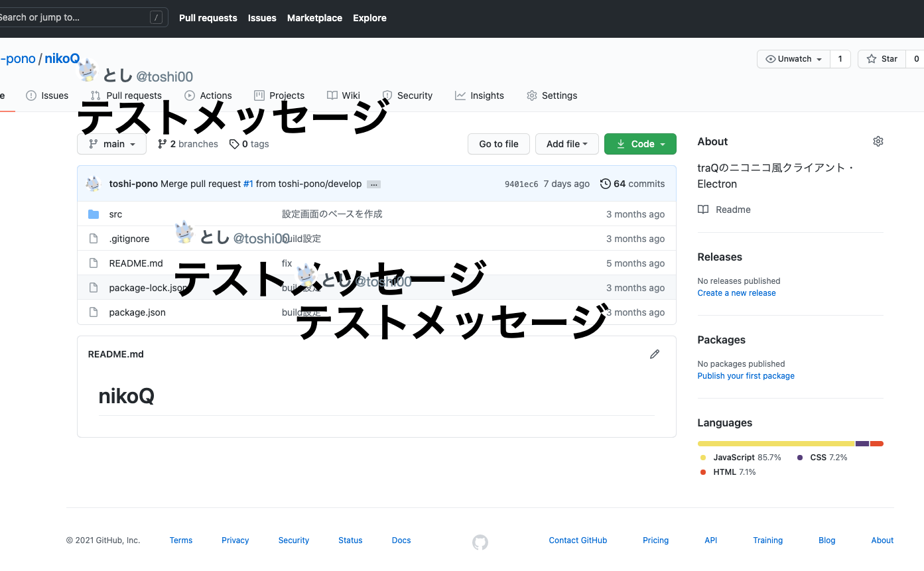The image size is (924, 571).
Task: Open the About section settings gear
Action: 878,141
